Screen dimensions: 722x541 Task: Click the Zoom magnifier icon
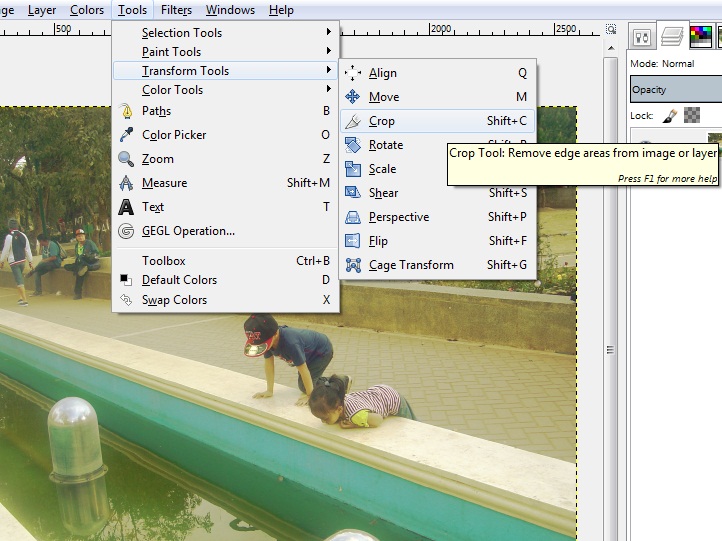point(126,159)
